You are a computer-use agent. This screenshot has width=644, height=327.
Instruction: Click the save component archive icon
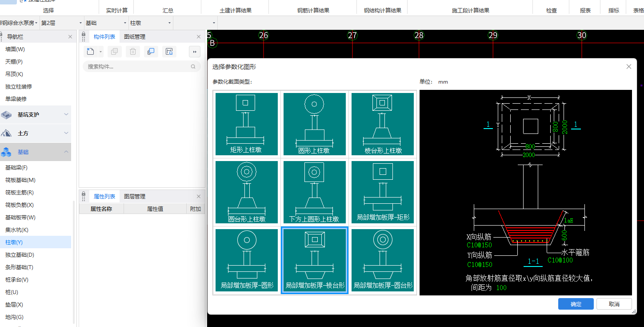[x=169, y=52]
